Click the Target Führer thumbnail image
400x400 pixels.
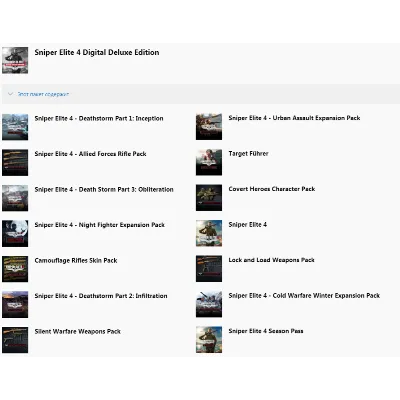(209, 162)
